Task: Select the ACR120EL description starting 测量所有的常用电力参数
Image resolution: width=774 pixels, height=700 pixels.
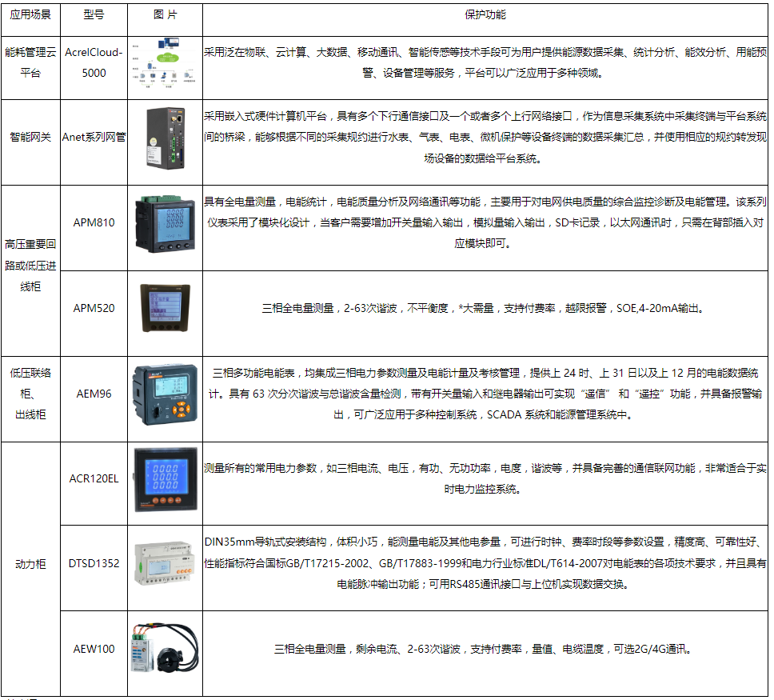Action: [485, 478]
